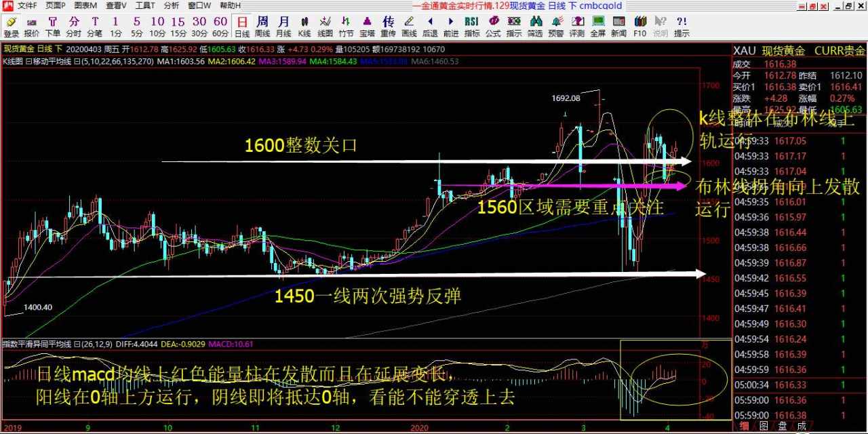Click the MA1:1603.56 moving average label
The image size is (868, 434).
pos(180,61)
